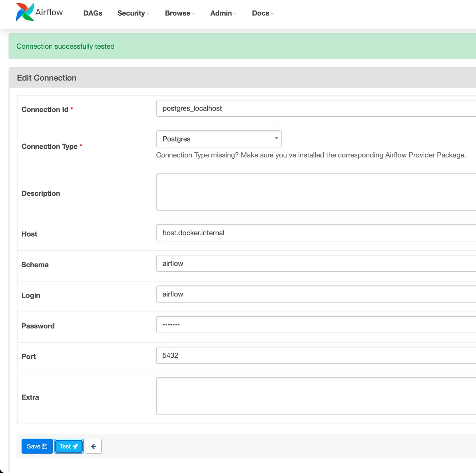Click the Port field showing 5432
476x473 pixels.
[316, 355]
